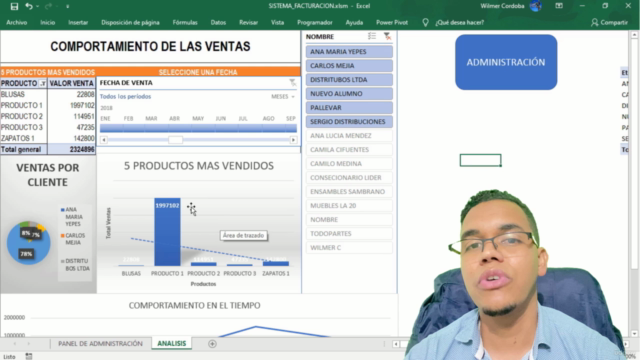Click the horizontal scrollbar left arrow
The width and height of the screenshot is (640, 360).
[396, 344]
